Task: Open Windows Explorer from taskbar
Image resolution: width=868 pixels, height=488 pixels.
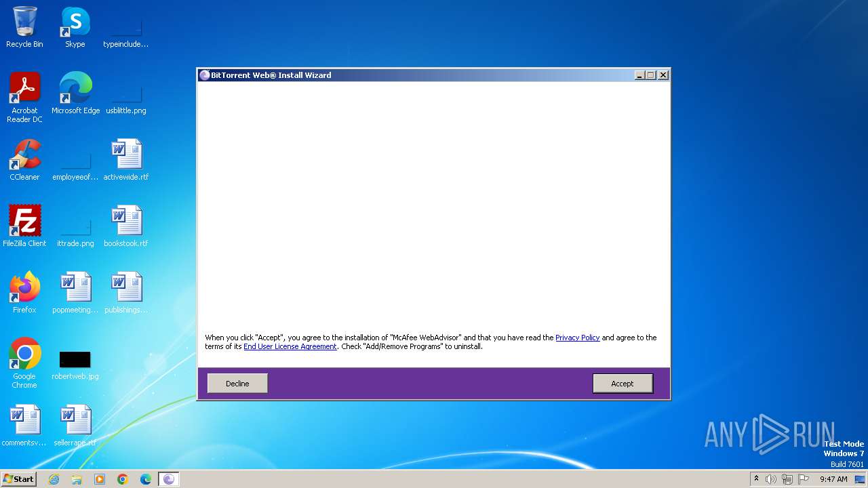Action: tap(77, 479)
